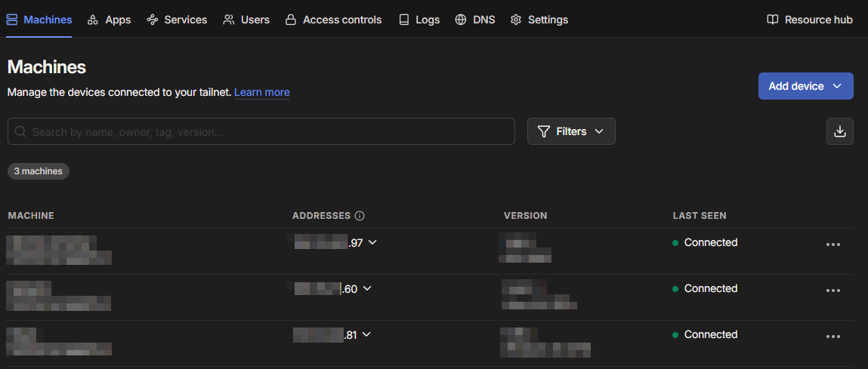
Task: Click the Addresses info icon
Action: point(360,216)
